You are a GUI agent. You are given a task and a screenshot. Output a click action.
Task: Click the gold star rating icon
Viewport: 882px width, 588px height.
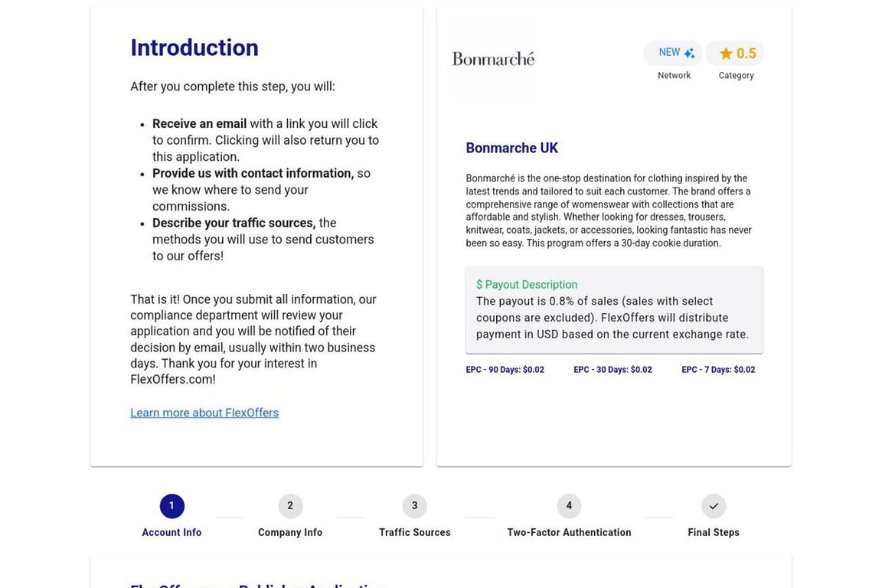[x=726, y=54]
